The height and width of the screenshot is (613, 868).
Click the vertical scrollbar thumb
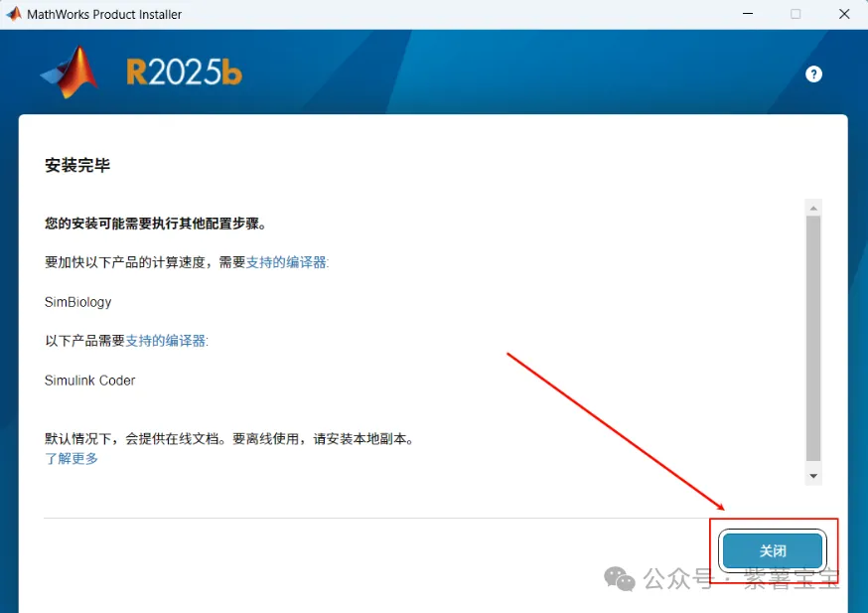[x=813, y=338]
